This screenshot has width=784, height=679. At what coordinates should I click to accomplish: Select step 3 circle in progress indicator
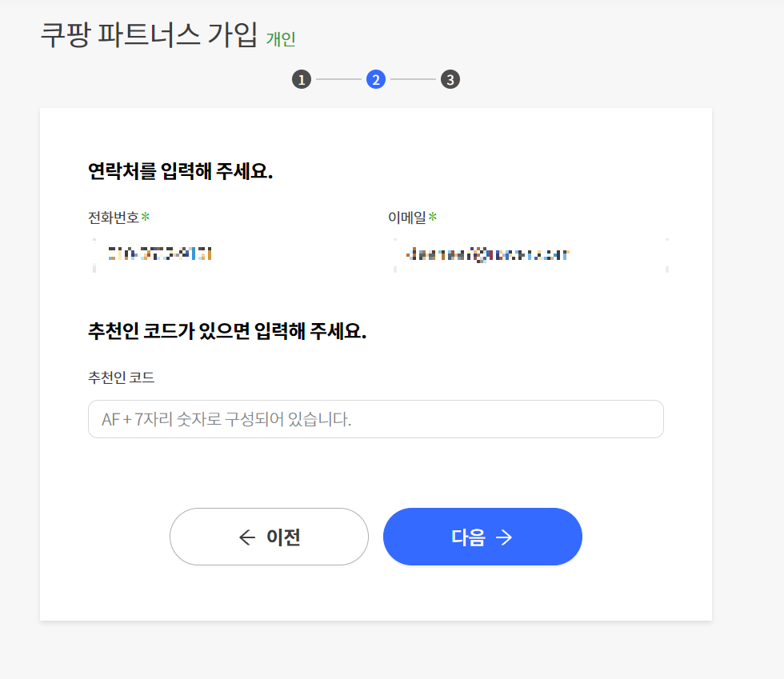tap(450, 79)
